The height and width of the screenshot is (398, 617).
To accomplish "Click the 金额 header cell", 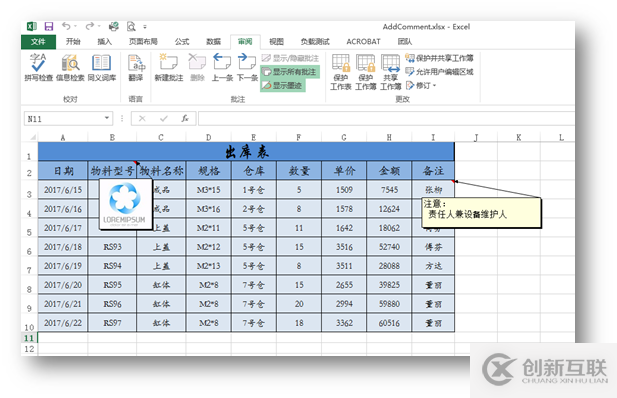I will pyautogui.click(x=389, y=170).
